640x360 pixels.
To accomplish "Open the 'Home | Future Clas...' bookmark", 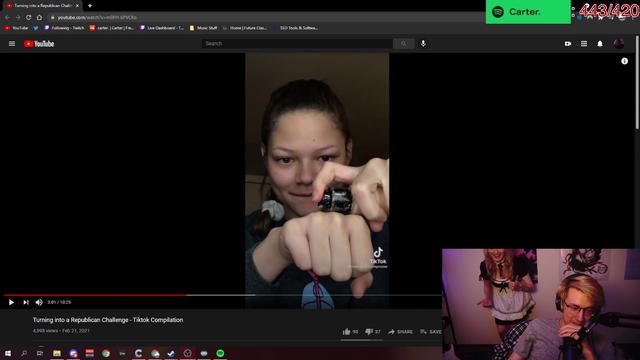I will pyautogui.click(x=245, y=28).
